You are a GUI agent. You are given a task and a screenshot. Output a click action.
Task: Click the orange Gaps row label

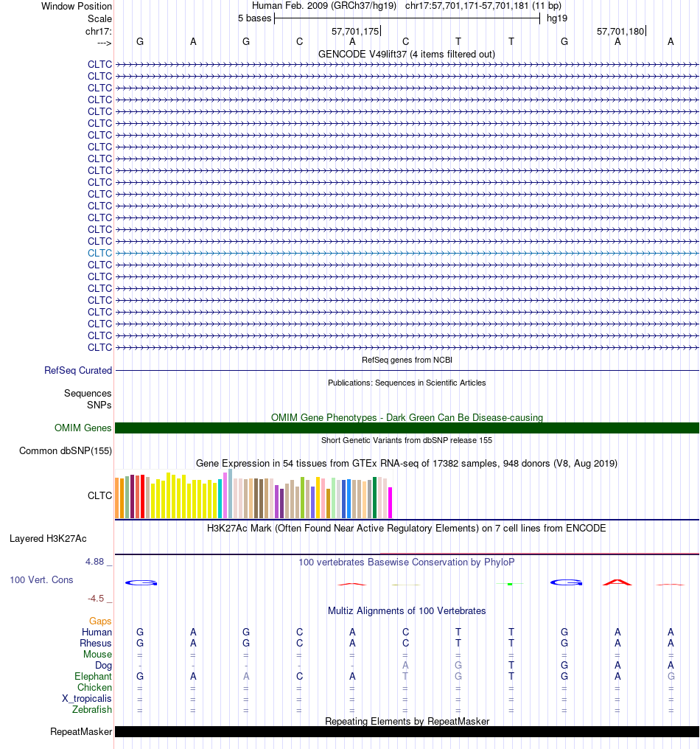click(x=100, y=621)
